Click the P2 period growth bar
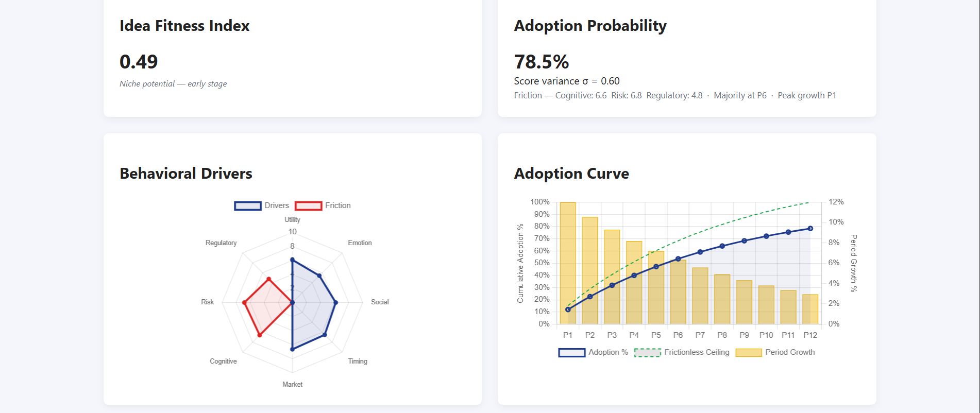Image resolution: width=980 pixels, height=413 pixels. coord(590,270)
